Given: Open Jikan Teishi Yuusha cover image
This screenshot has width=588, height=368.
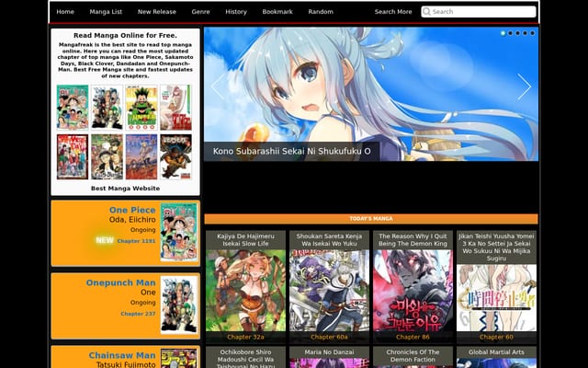Looking at the screenshot, I should pyautogui.click(x=496, y=298).
